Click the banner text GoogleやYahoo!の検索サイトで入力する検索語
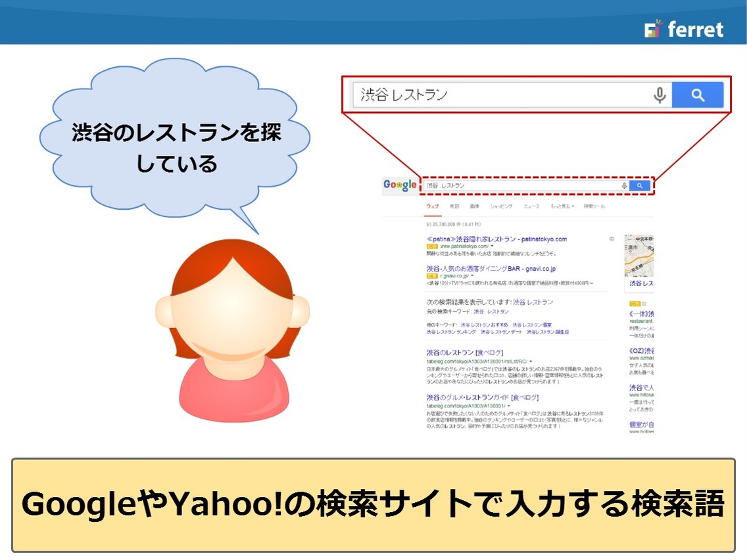The height and width of the screenshot is (560, 747). pos(373,504)
